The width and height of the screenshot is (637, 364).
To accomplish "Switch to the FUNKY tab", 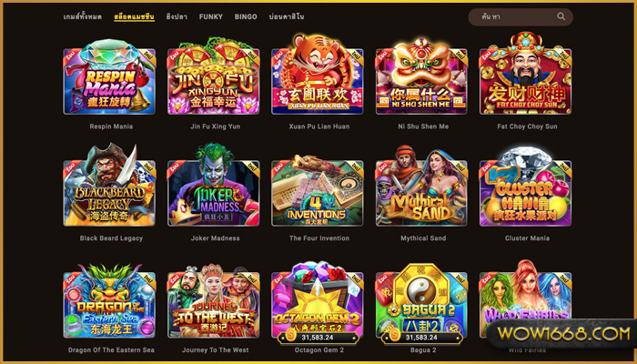I will [x=211, y=16].
